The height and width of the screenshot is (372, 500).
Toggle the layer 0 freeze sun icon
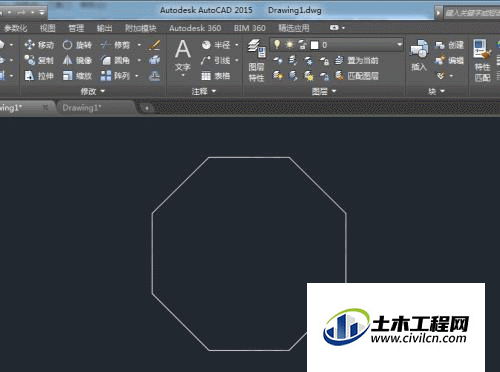point(289,44)
